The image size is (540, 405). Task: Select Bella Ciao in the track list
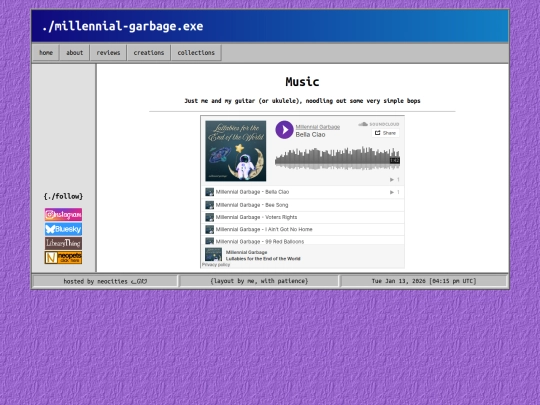302,192
